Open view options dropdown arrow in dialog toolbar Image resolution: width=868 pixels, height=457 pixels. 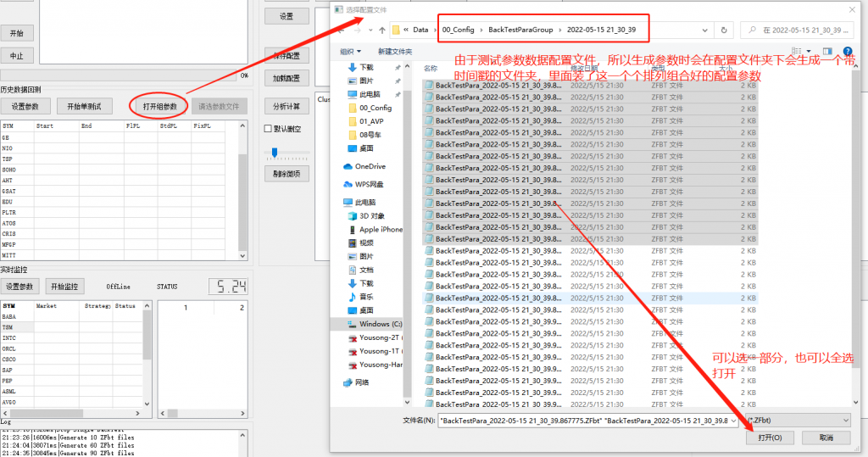(809, 52)
